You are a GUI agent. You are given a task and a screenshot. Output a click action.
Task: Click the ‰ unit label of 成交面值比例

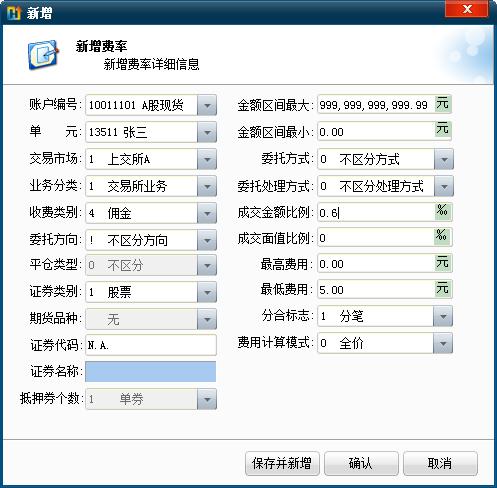(443, 236)
